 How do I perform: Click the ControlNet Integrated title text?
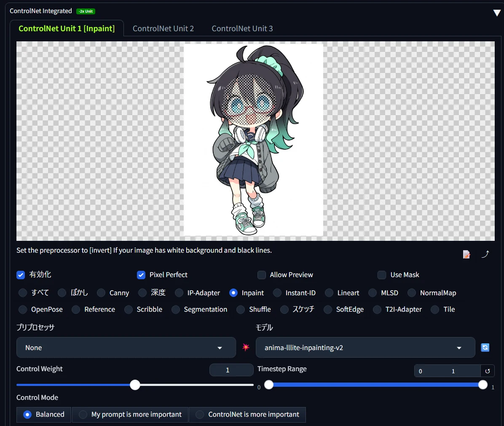pos(41,11)
